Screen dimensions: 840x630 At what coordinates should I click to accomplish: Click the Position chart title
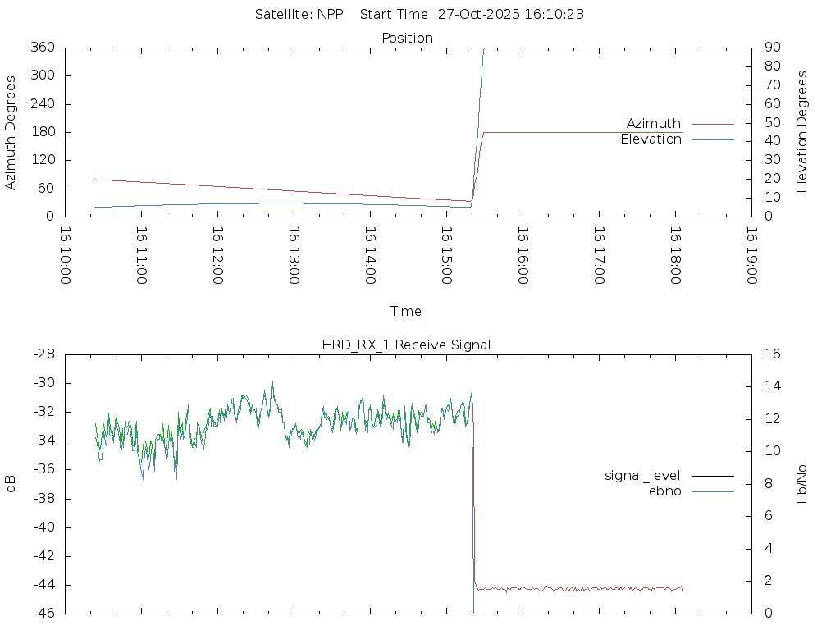pyautogui.click(x=407, y=39)
